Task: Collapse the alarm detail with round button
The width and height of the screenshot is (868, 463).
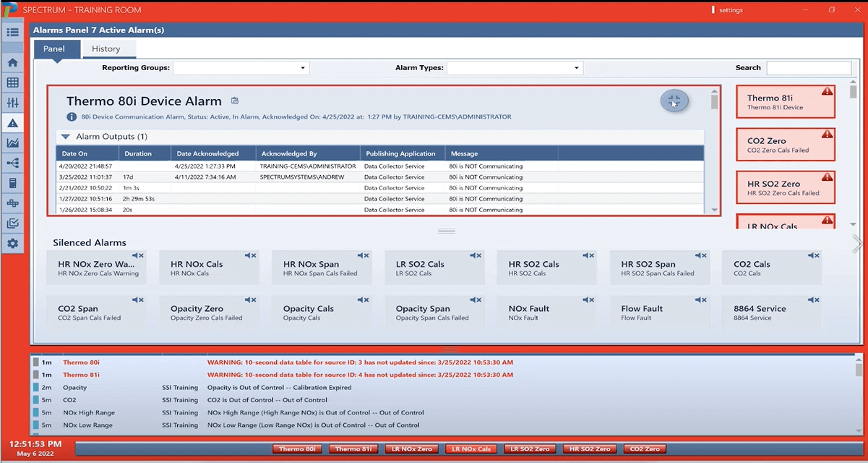Action: (x=674, y=101)
